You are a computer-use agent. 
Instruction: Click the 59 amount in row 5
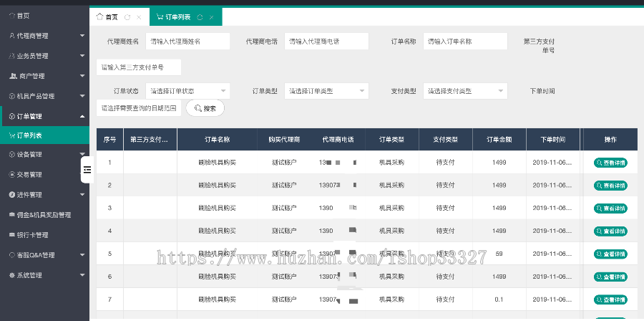[499, 254]
